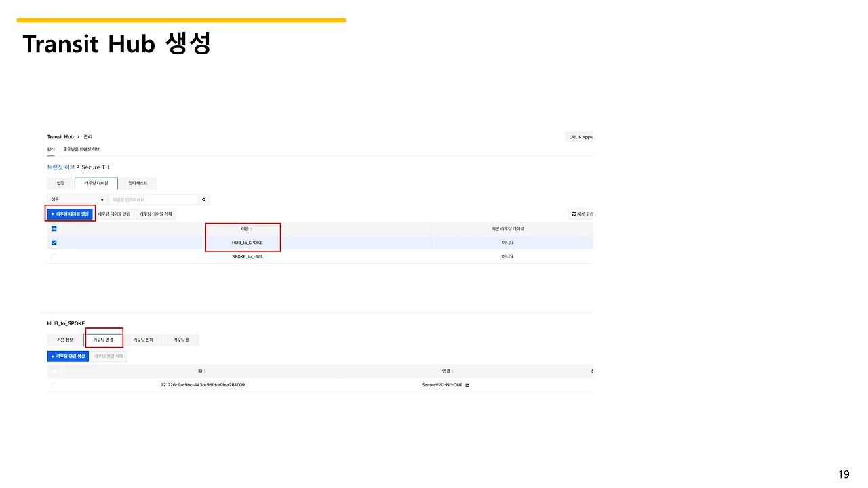Click the plus icon on 라우팅 테이블 생성 button

click(52, 213)
